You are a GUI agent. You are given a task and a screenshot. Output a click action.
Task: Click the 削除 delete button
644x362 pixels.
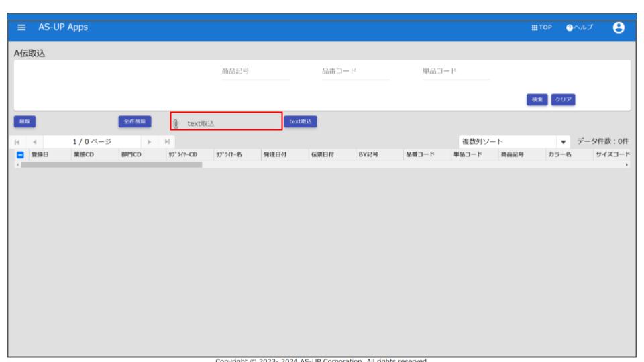coord(24,121)
